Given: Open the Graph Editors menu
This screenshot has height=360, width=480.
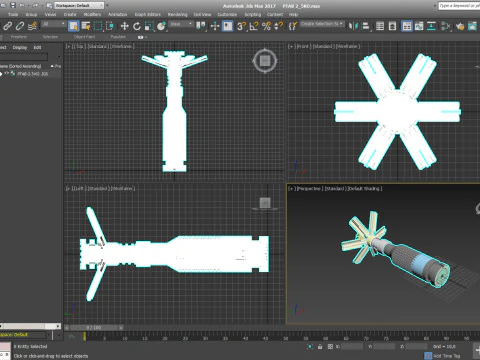Looking at the screenshot, I should [x=148, y=15].
